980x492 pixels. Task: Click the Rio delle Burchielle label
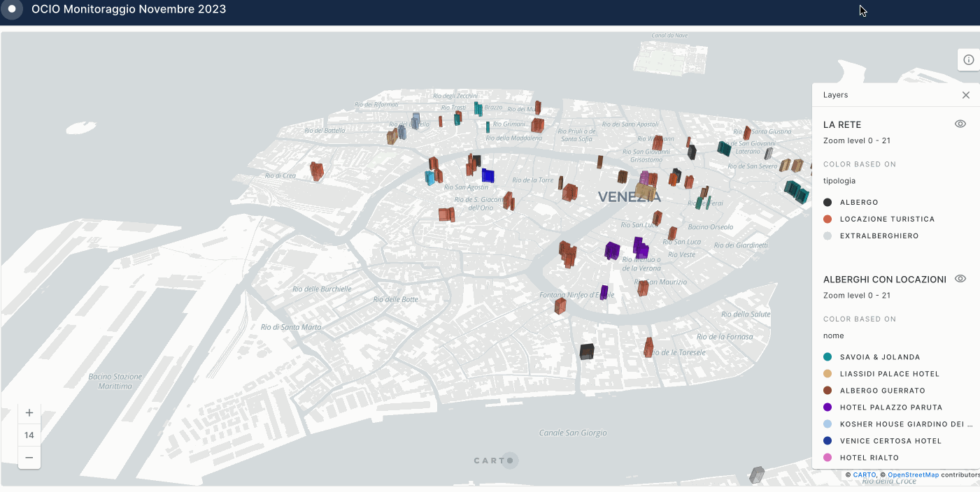click(322, 289)
